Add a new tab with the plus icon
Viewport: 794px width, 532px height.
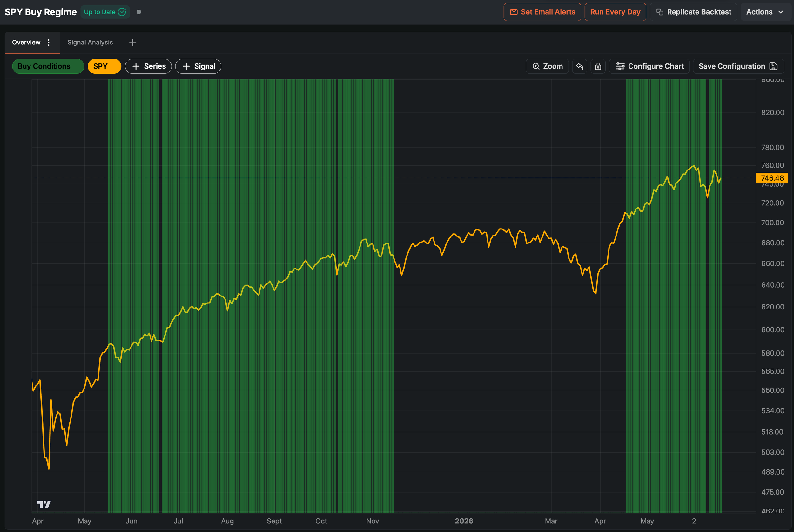click(133, 43)
